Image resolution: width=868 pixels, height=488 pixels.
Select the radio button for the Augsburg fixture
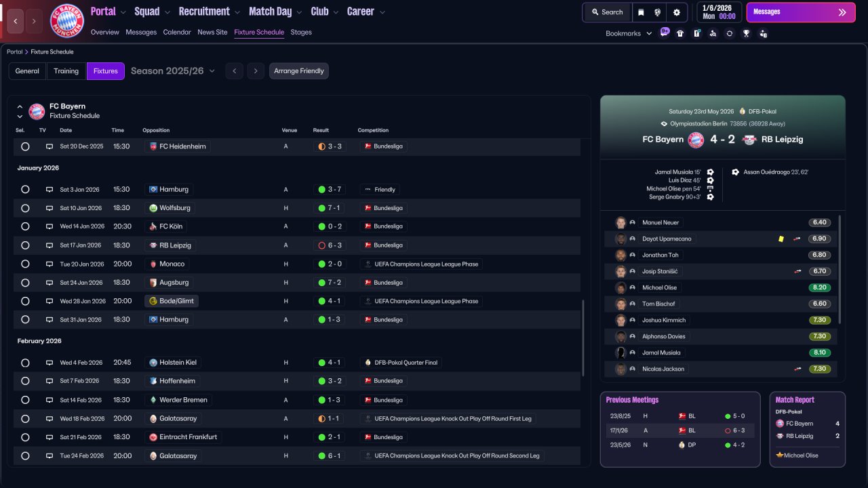click(25, 283)
